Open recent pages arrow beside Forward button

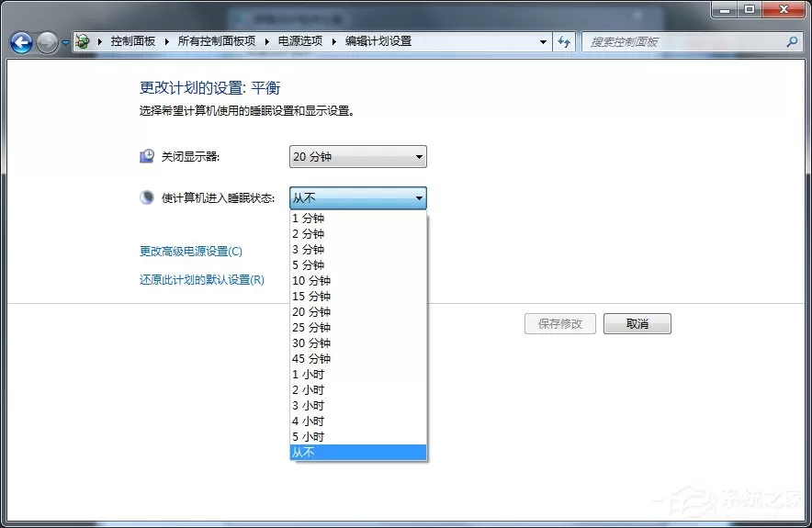[x=65, y=43]
